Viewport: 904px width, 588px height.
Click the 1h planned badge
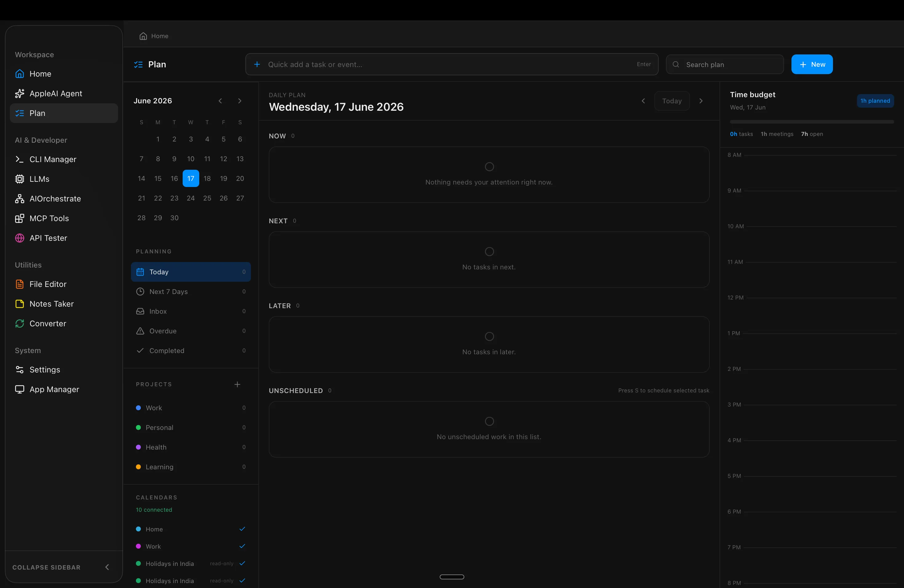click(x=875, y=101)
